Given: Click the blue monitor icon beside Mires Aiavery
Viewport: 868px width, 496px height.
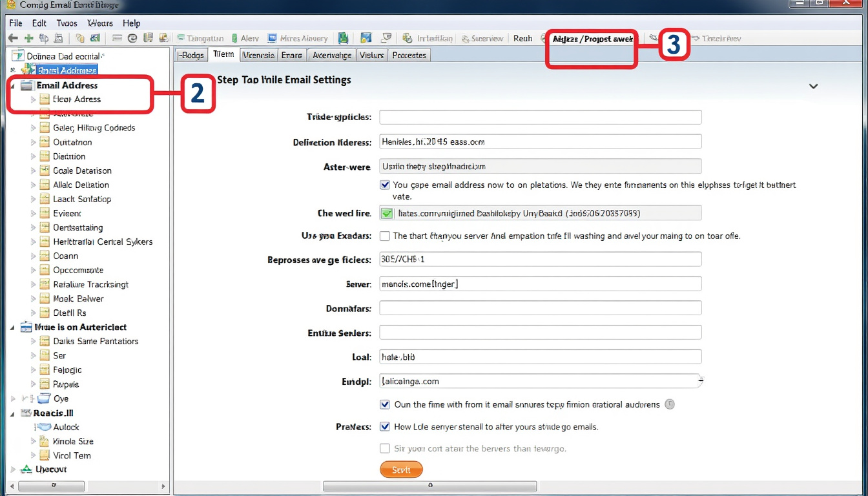Looking at the screenshot, I should pos(273,39).
